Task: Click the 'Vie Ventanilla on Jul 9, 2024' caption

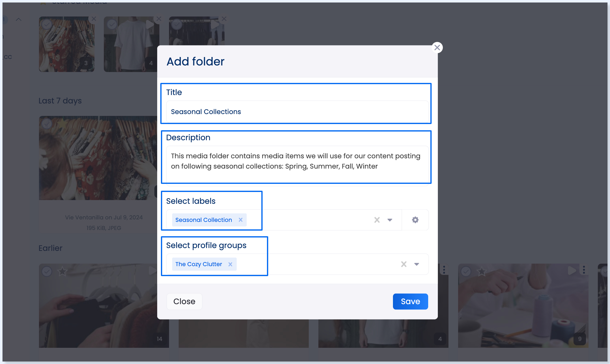Action: click(104, 218)
